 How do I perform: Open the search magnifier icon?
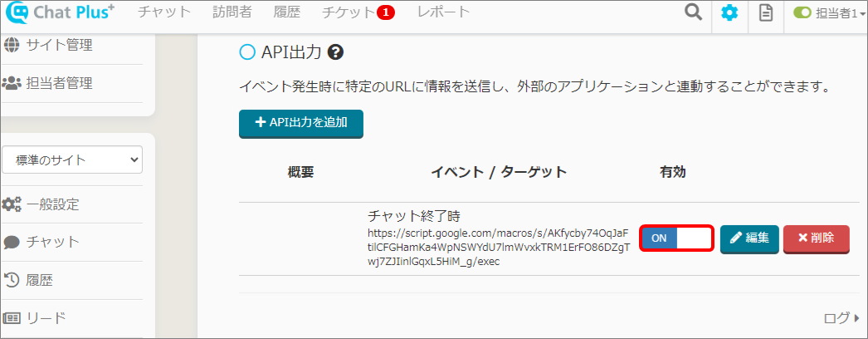tap(692, 13)
